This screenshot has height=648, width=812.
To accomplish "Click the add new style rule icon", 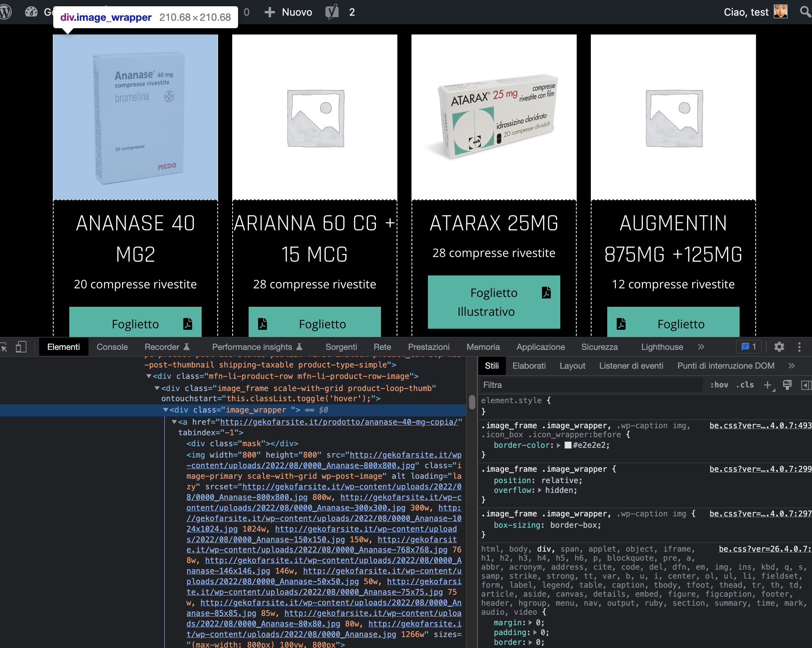I will 767,386.
